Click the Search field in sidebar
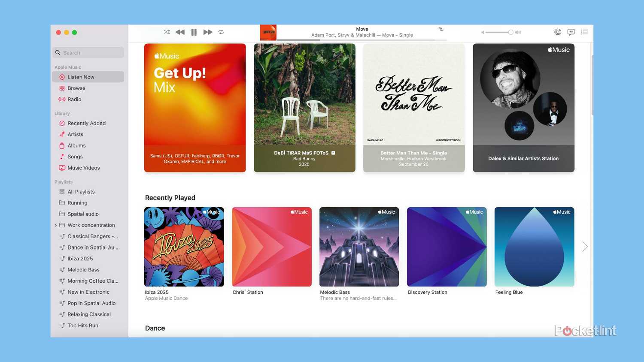644x362 pixels. [x=88, y=53]
